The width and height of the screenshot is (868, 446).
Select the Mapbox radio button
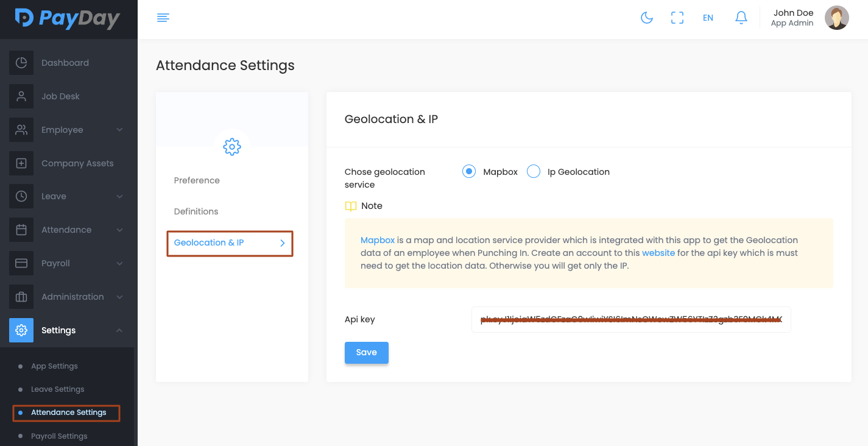click(x=468, y=172)
